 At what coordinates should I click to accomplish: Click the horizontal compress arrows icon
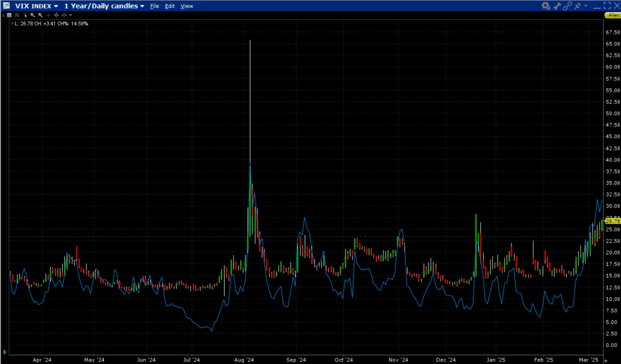[x=64, y=15]
